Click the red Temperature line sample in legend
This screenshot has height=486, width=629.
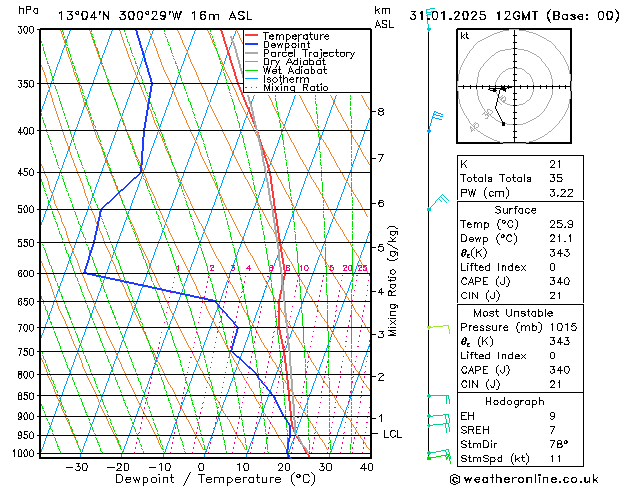[x=251, y=36]
